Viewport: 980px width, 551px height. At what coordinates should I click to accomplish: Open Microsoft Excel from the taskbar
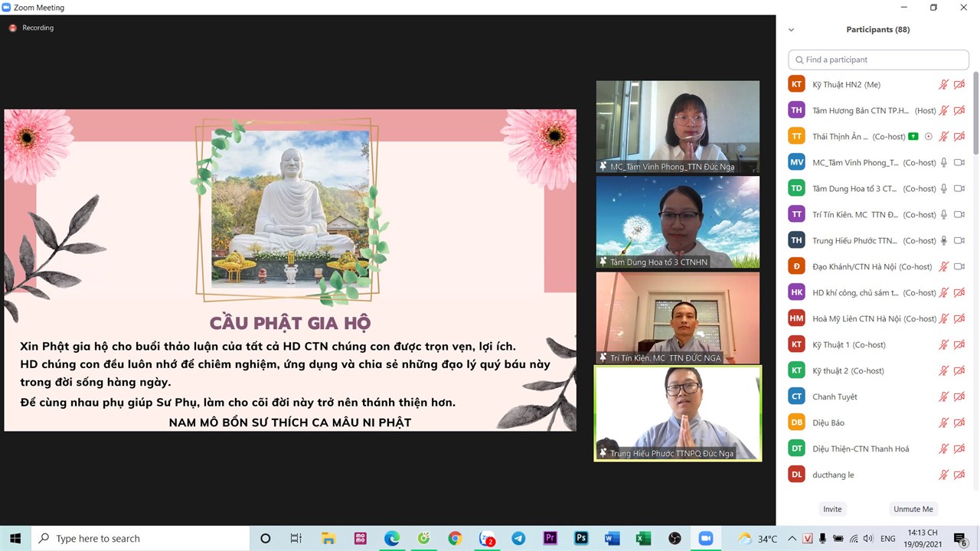pos(643,539)
